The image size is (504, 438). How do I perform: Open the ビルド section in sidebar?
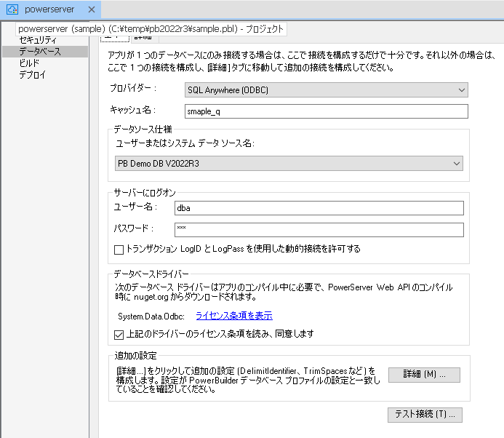pos(29,63)
